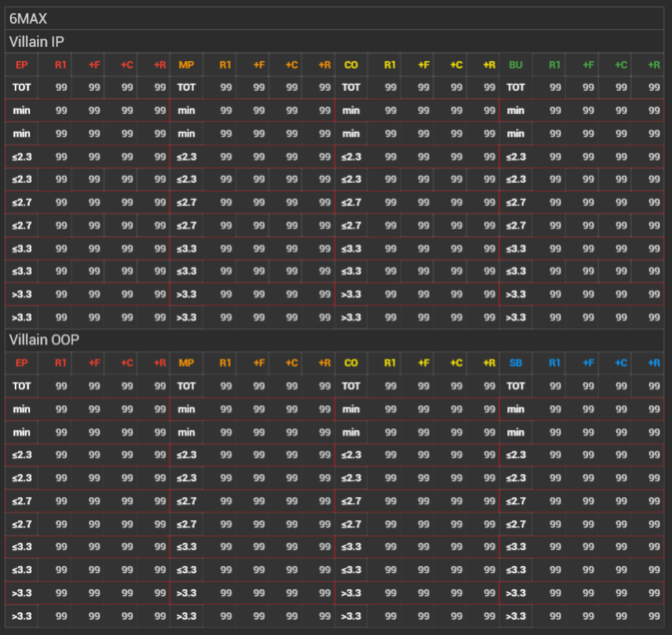Select the blue R1 header beside SB
The width and height of the screenshot is (672, 635).
point(554,362)
